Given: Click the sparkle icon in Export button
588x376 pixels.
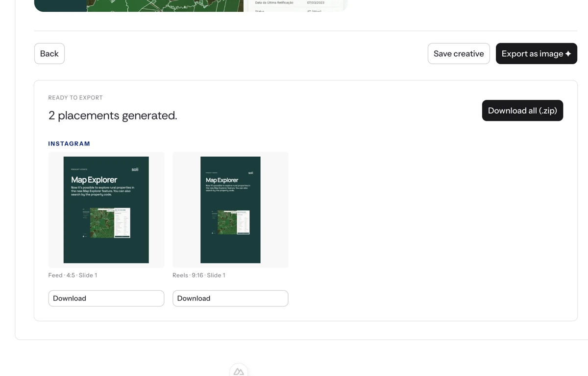Looking at the screenshot, I should pos(568,54).
